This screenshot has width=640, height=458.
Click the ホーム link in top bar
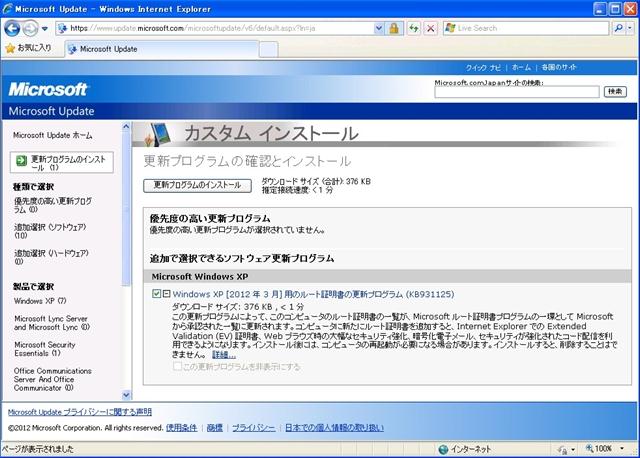click(521, 67)
